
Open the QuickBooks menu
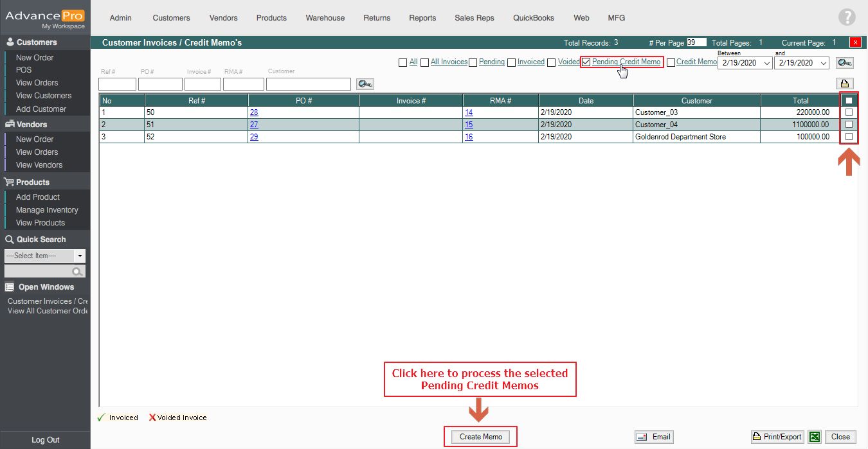click(533, 18)
